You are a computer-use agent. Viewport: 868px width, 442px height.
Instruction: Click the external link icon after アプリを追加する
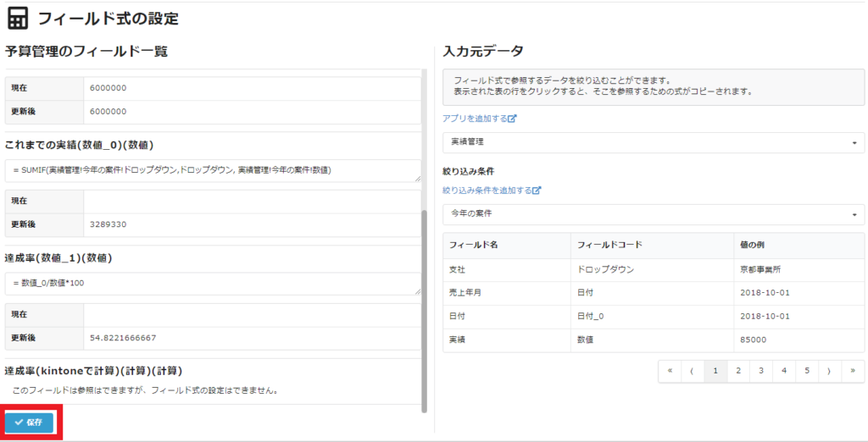[x=512, y=119]
